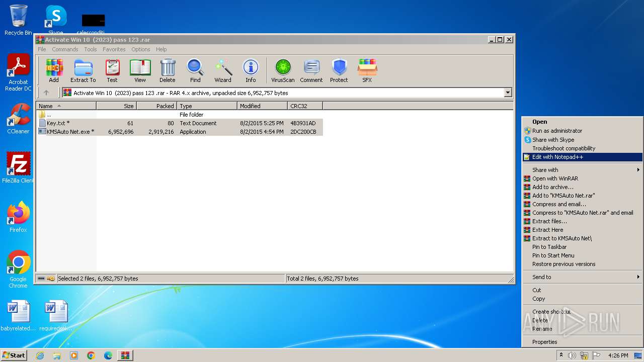Choose Run as administrator

tap(583, 131)
